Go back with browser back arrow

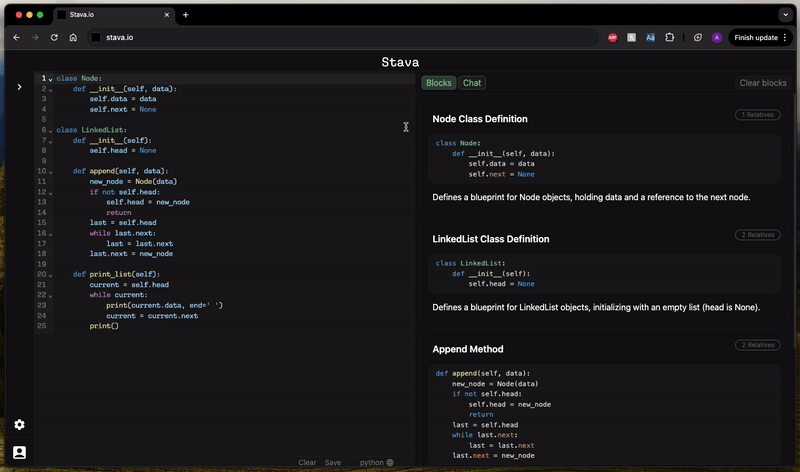tap(16, 37)
